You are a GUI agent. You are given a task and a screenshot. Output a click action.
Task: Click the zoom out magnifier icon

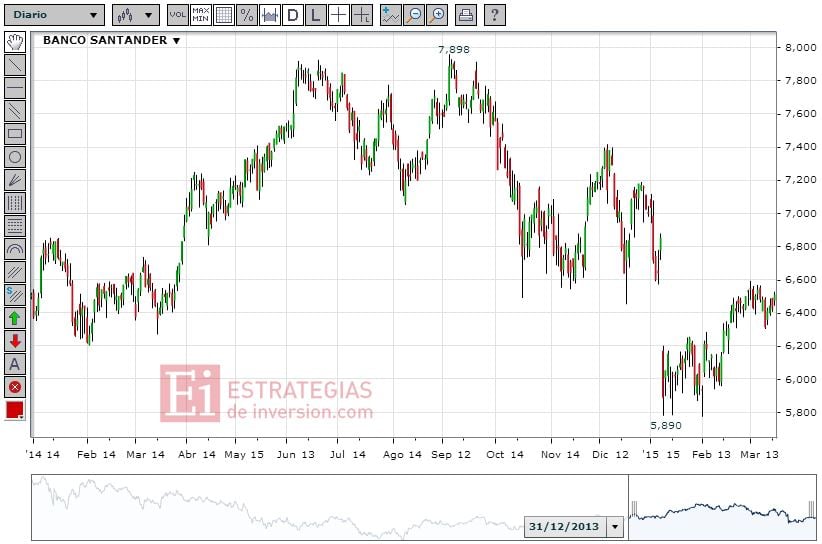tap(414, 15)
